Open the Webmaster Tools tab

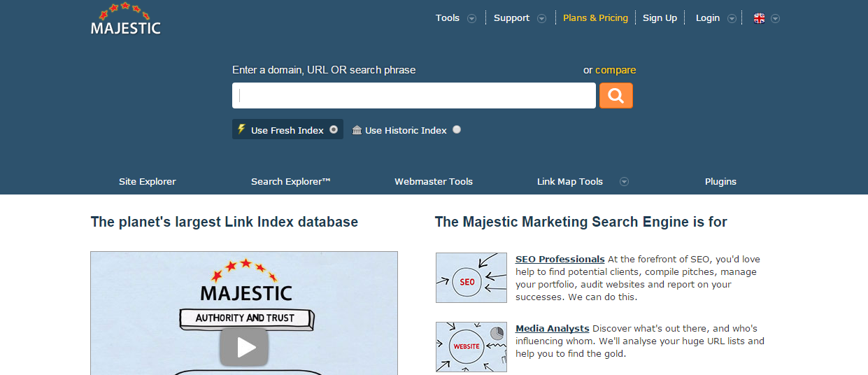point(434,182)
